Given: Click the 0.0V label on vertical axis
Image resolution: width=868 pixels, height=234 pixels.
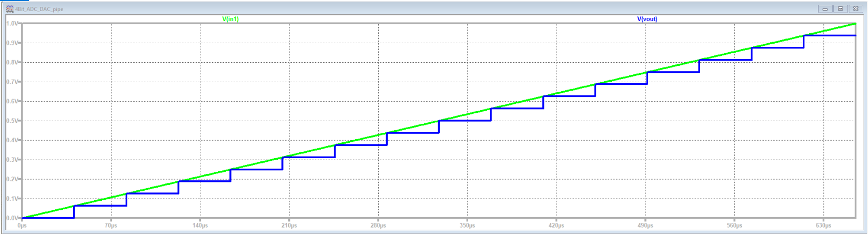Looking at the screenshot, I should point(12,218).
